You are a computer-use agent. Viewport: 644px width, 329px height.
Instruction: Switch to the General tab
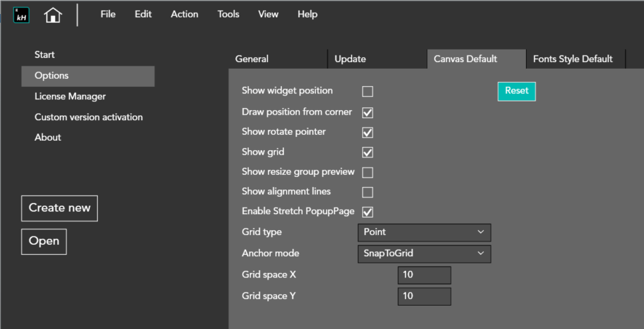click(x=252, y=59)
